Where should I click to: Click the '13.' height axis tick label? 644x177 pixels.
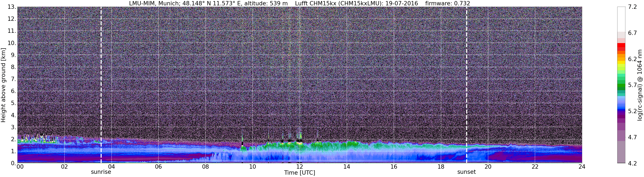click(12, 7)
